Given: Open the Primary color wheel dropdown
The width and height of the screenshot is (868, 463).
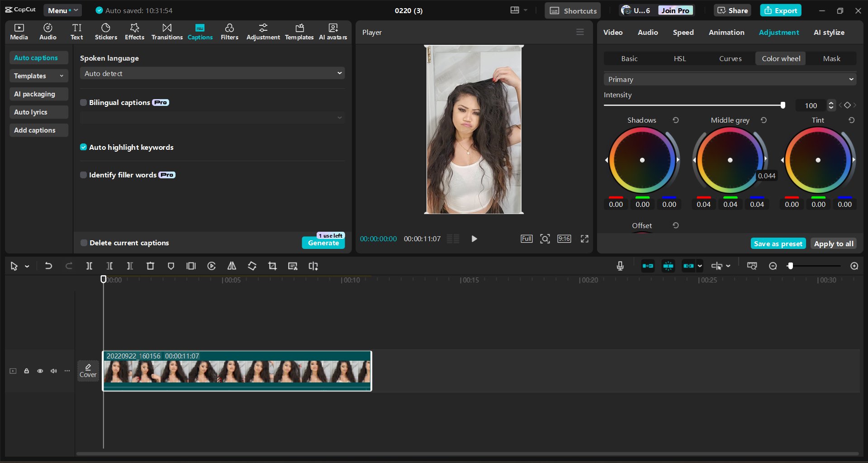Looking at the screenshot, I should click(729, 79).
